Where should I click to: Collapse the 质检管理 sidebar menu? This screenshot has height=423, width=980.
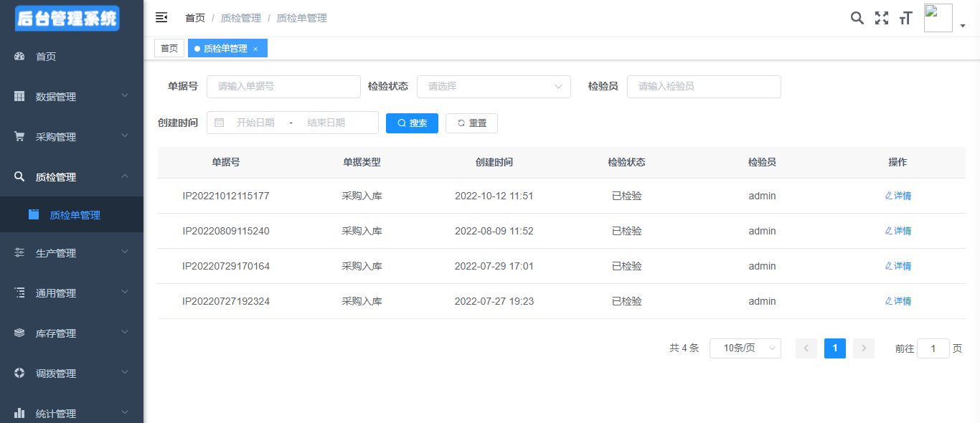point(71,177)
